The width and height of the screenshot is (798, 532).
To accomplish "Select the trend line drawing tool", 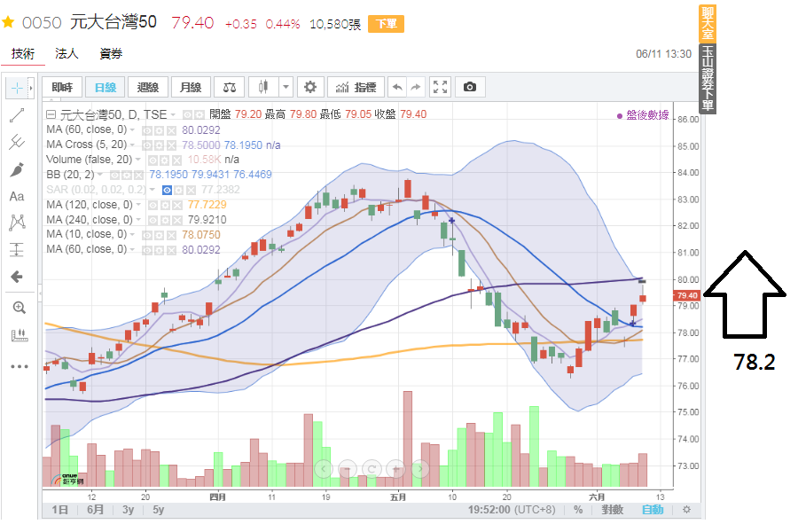I will coord(17,114).
